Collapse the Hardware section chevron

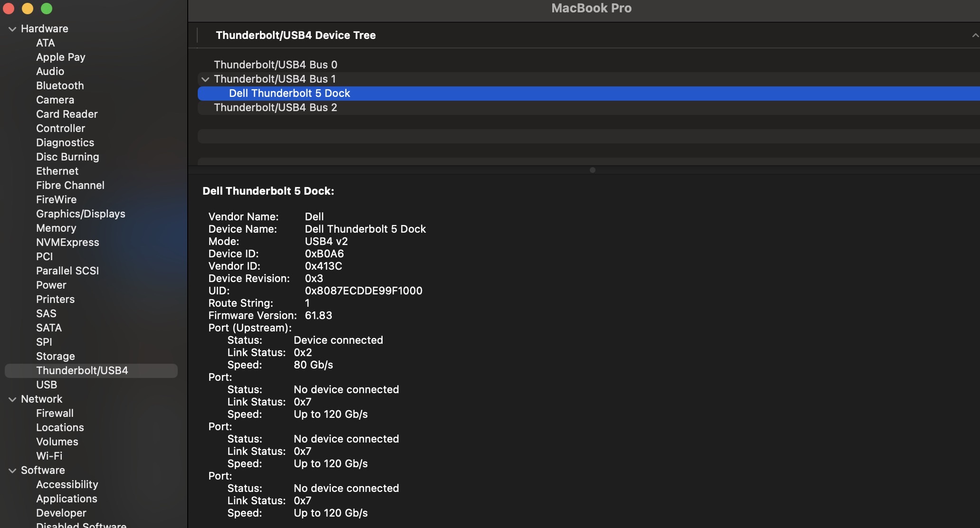click(x=12, y=29)
